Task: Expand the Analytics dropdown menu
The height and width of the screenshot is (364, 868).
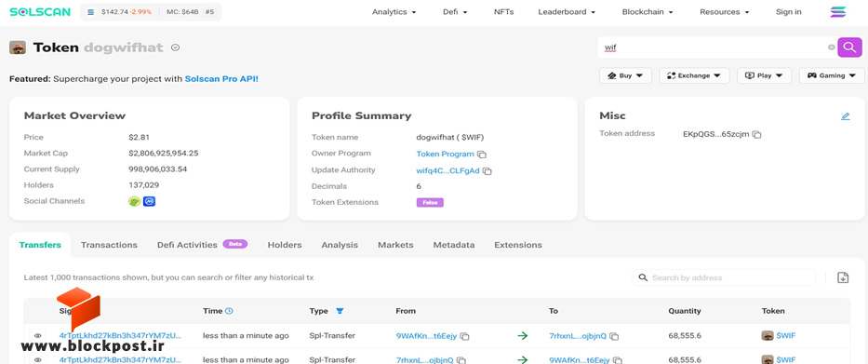Action: 394,11
